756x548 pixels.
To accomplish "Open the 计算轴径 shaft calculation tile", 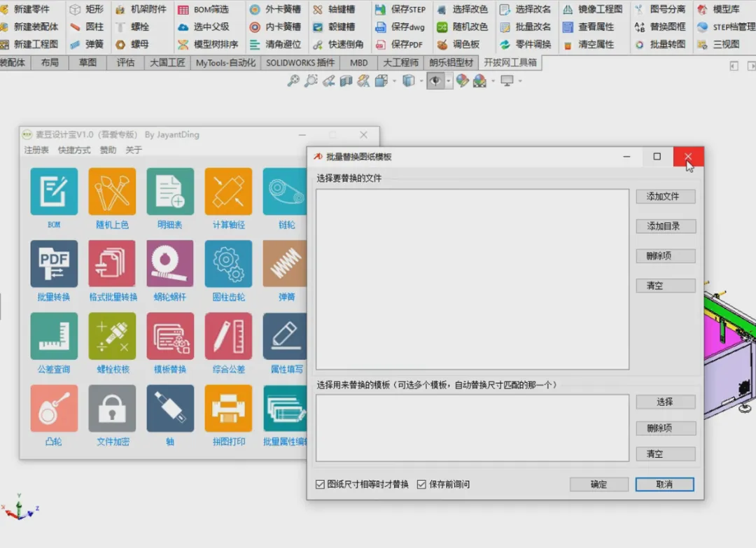I will (x=228, y=191).
